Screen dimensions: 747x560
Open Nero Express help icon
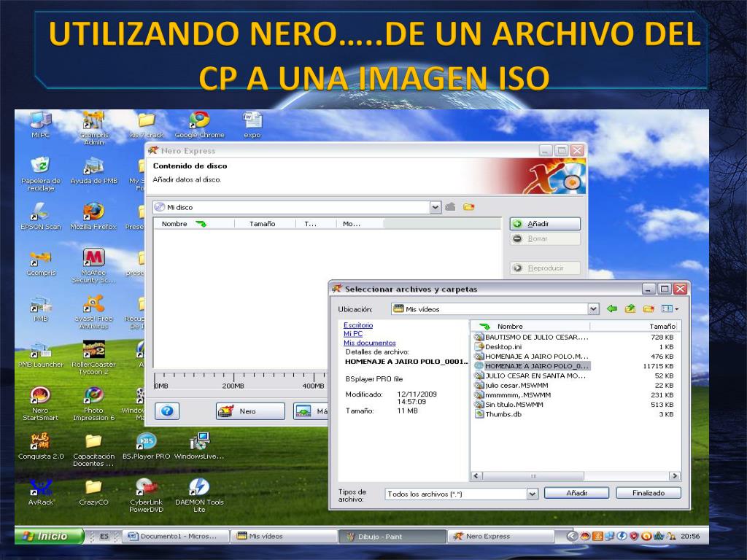pyautogui.click(x=167, y=411)
